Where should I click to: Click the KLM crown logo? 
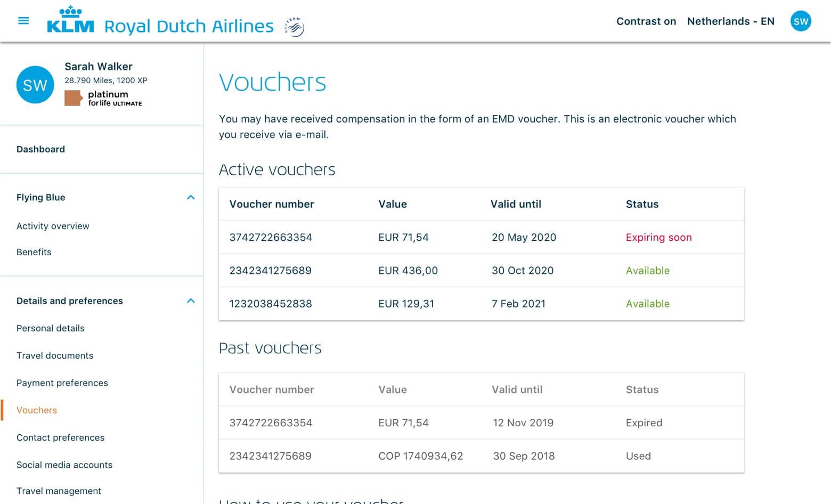(x=70, y=21)
